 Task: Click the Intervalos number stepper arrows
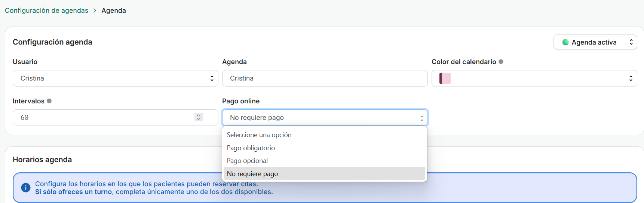199,117
